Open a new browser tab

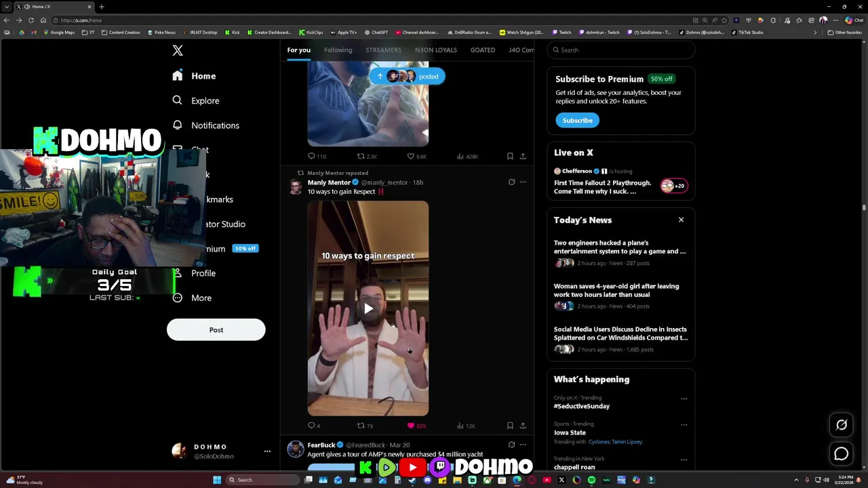coord(101,7)
